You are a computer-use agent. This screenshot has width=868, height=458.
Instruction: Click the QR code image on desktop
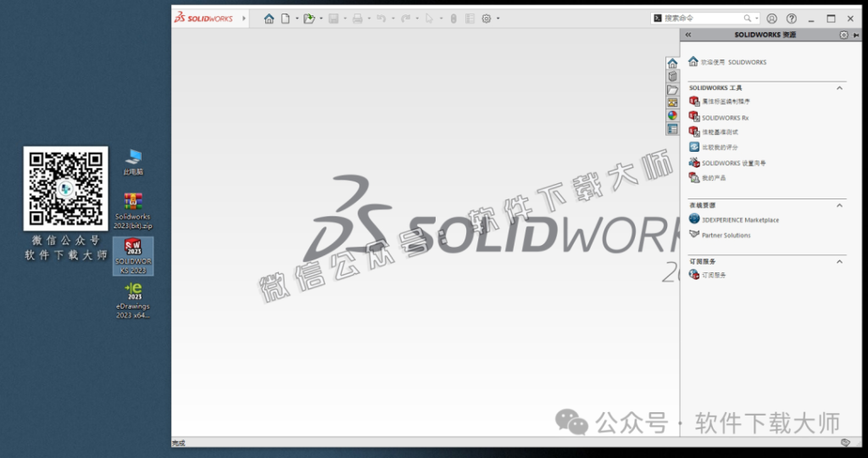click(x=66, y=188)
